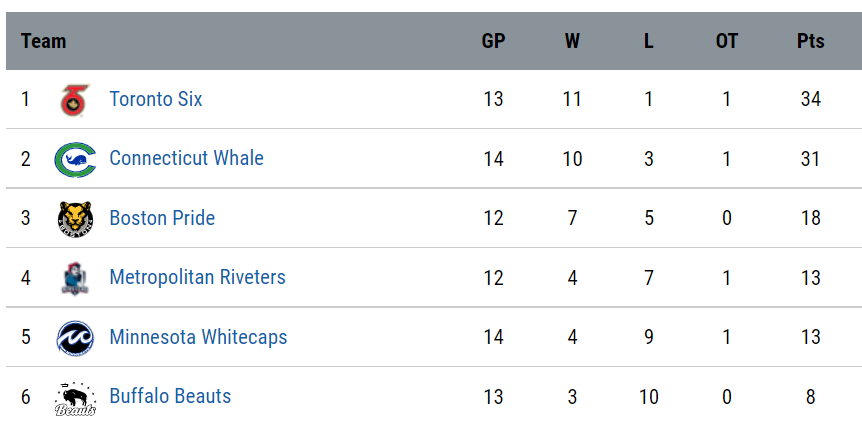Open the Toronto Six team link
Image resolution: width=862 pixels, height=438 pixels.
156,99
